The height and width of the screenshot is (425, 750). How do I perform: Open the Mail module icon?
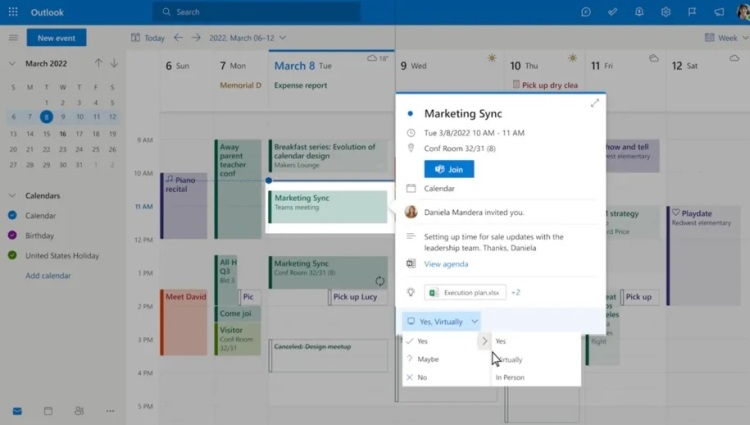pos(17,411)
